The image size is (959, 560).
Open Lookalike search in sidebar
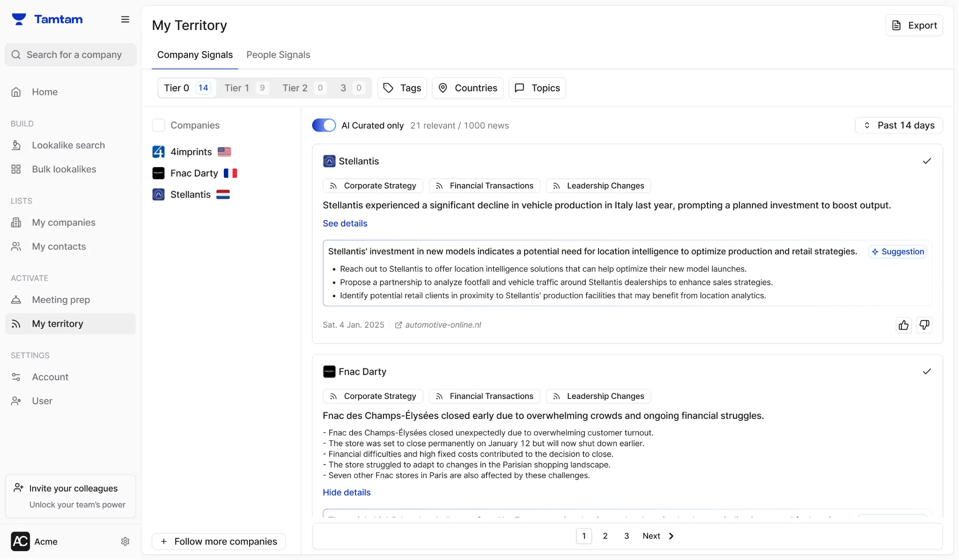pyautogui.click(x=68, y=145)
